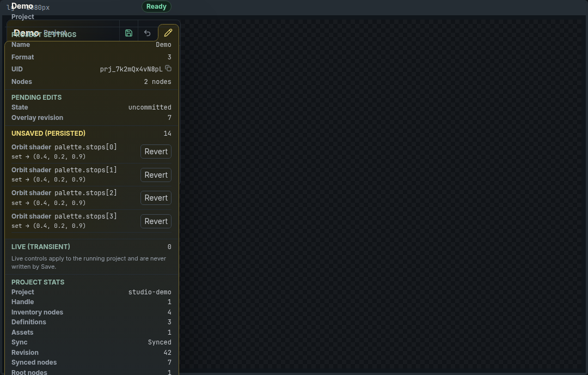
Task: Click the unsaved count 14
Action: 167,134
